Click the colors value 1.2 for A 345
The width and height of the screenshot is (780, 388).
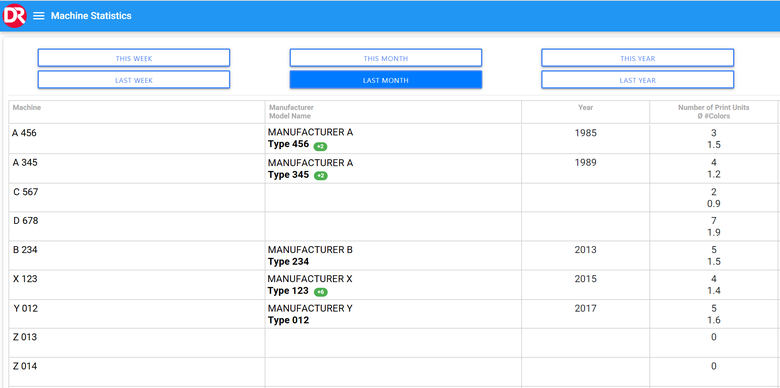tap(714, 175)
